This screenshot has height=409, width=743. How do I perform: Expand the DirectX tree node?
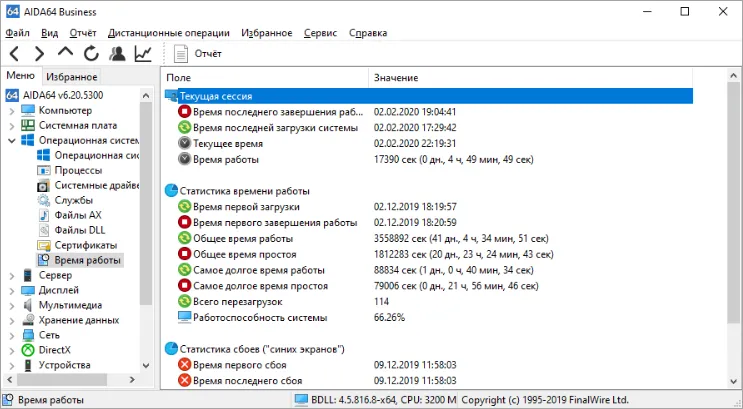click(12, 351)
